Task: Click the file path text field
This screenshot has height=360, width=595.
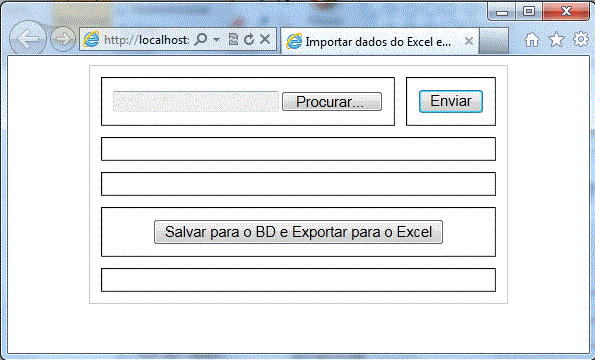Action: coord(196,102)
